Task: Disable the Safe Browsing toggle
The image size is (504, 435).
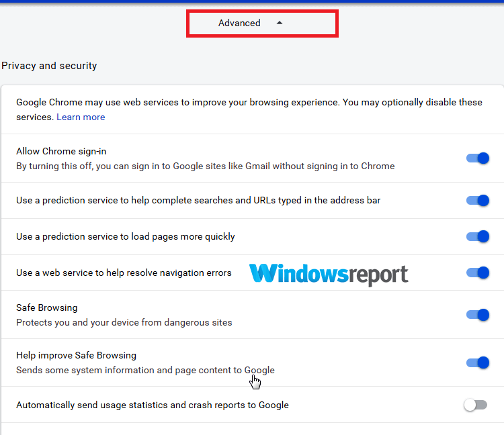Action: click(x=478, y=315)
